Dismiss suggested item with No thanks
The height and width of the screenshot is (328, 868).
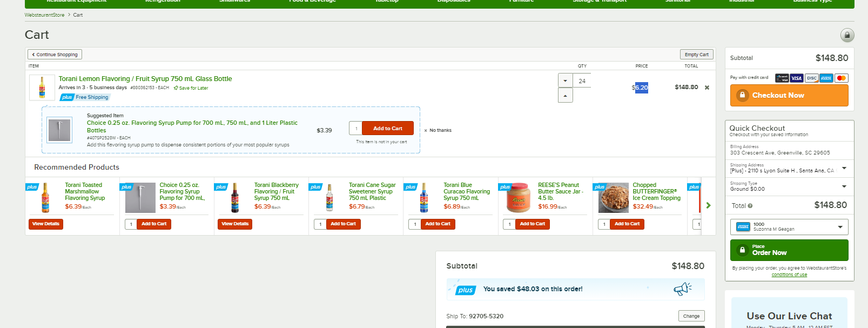pos(438,130)
